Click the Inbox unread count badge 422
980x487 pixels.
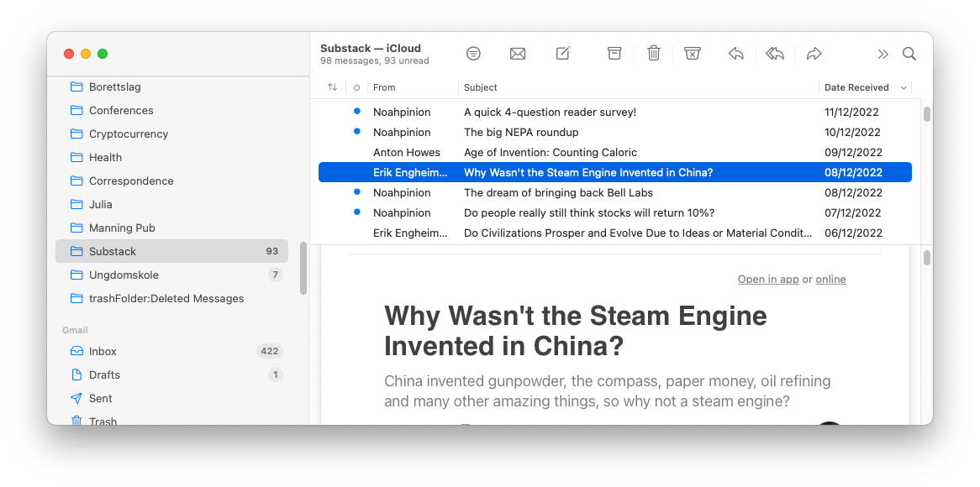(x=270, y=352)
